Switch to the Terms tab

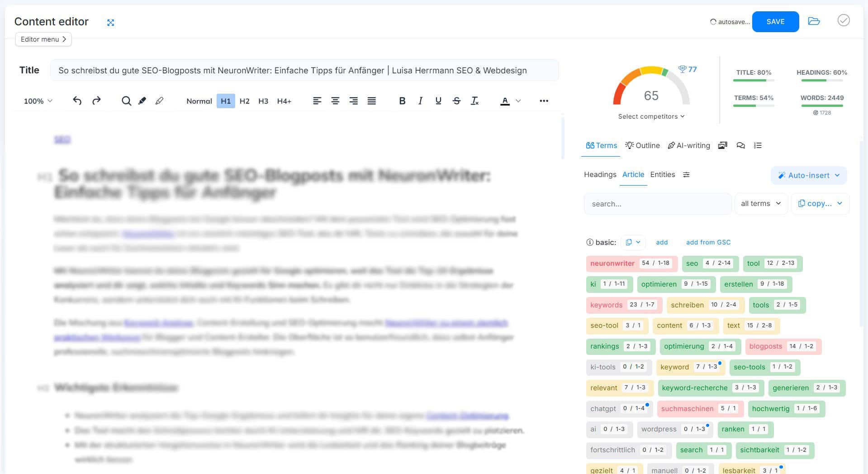[601, 145]
